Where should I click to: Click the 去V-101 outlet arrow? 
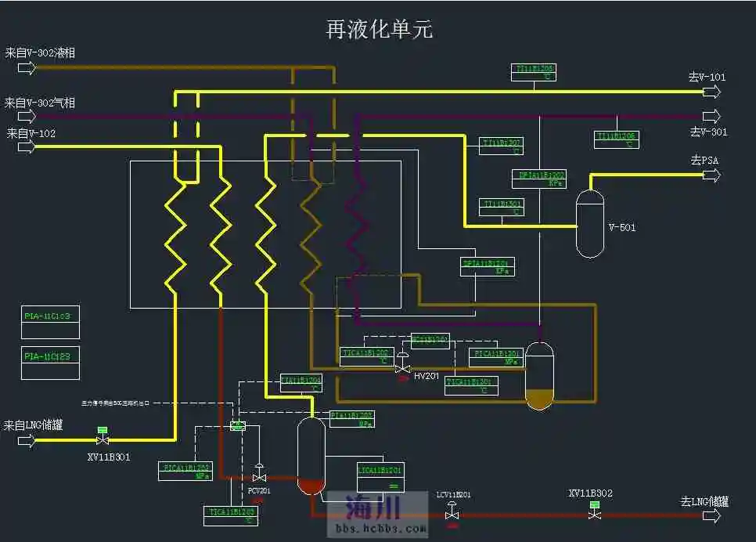[711, 92]
